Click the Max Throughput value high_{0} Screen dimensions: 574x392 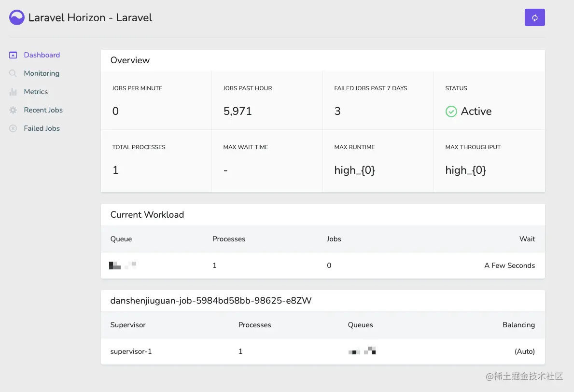465,170
